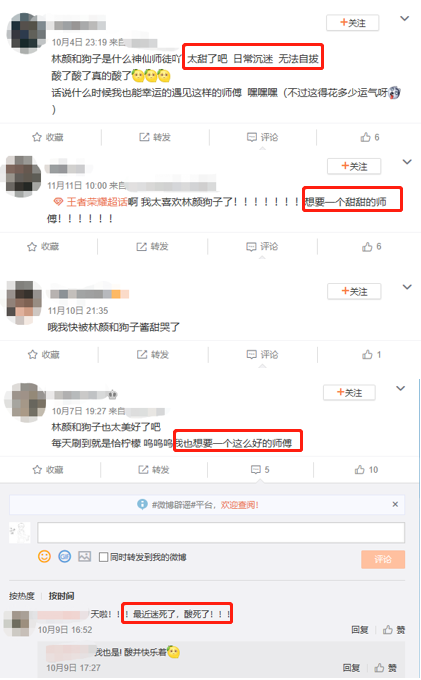Viewport: 421px width, 680px height.
Task: Focus the comment text input field
Action: coord(221,533)
